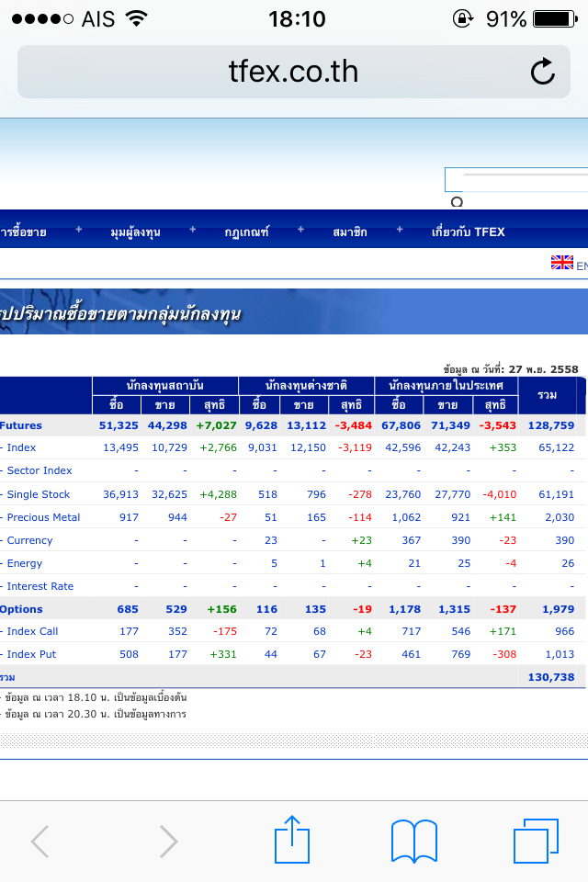Open the เกี่ยวกับ TFEX menu
The width and height of the screenshot is (588, 882).
(468, 232)
